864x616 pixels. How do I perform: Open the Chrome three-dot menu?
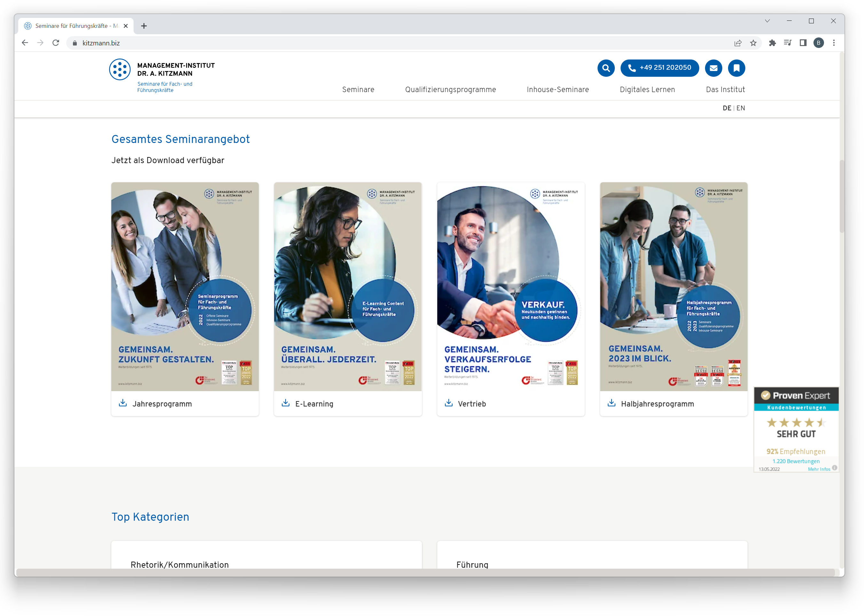[x=834, y=43]
